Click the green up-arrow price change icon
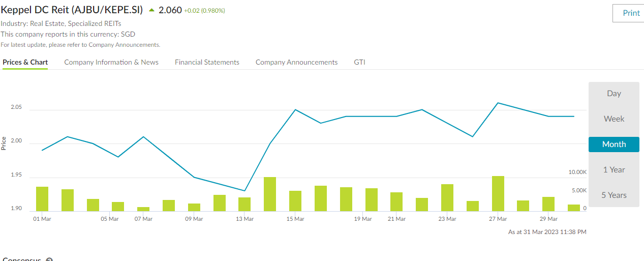The height and width of the screenshot is (261, 644). click(x=151, y=10)
